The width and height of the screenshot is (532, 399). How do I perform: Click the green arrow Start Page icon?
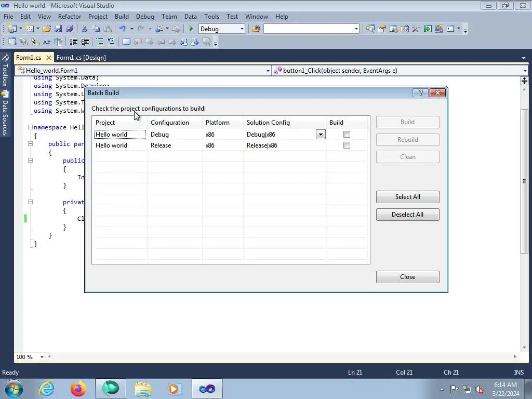pyautogui.click(x=428, y=29)
